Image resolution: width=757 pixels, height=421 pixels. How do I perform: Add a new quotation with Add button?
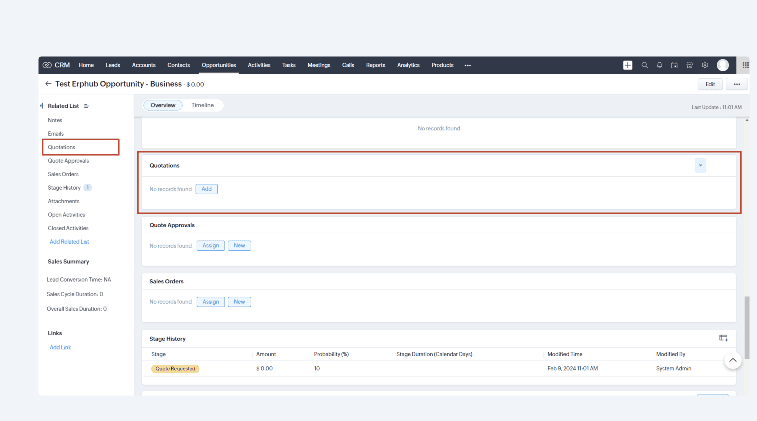pos(207,189)
